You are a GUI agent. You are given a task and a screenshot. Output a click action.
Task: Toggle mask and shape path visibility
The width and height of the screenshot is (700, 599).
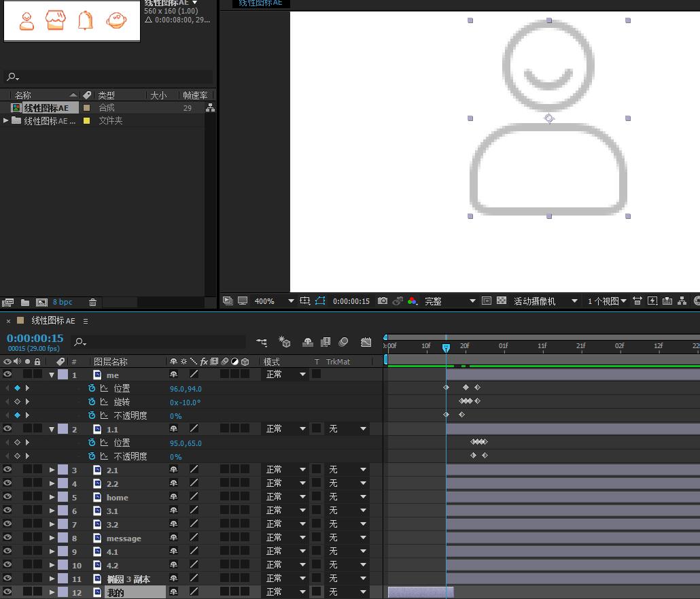[320, 301]
